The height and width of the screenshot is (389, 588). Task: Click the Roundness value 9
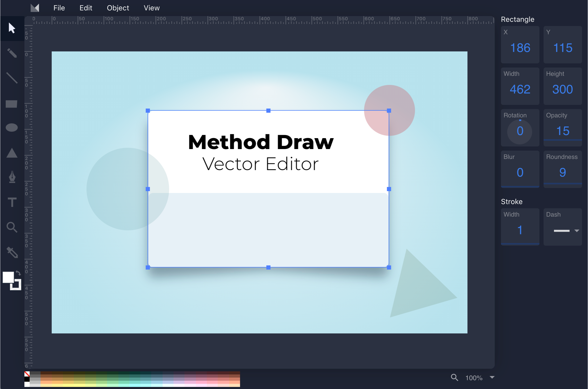pyautogui.click(x=562, y=173)
